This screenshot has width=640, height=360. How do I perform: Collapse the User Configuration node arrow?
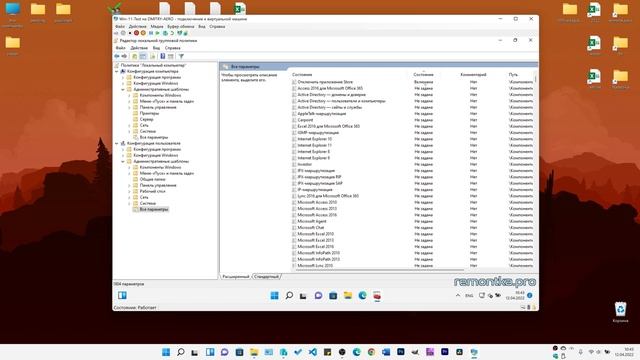click(117, 143)
